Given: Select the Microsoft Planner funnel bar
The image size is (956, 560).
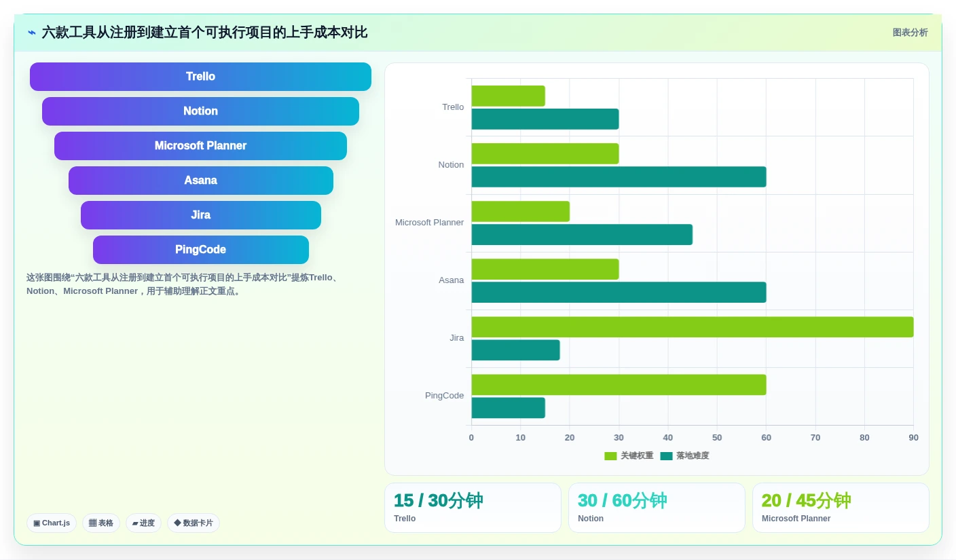Looking at the screenshot, I should tap(200, 146).
